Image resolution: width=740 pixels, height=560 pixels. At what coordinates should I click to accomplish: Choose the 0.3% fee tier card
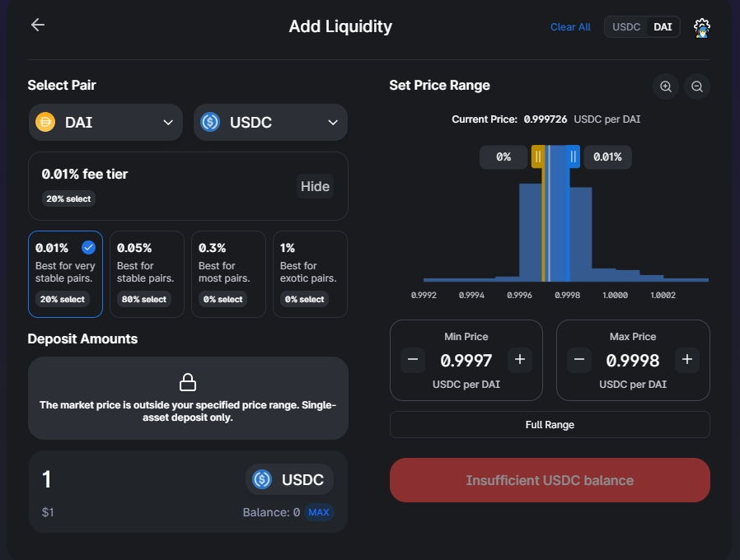228,274
